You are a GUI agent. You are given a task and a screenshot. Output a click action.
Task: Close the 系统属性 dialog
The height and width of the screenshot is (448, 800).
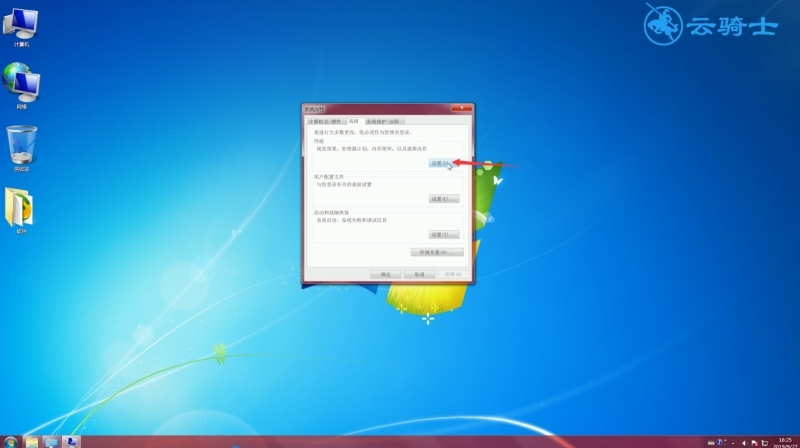461,108
